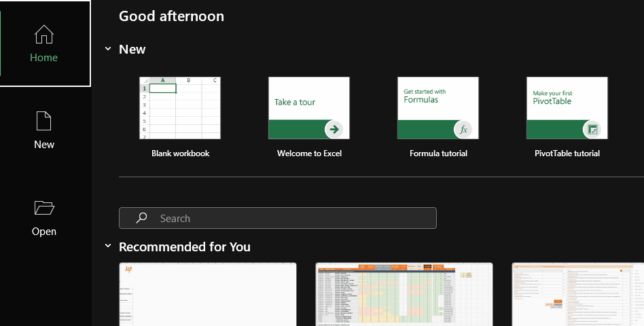644x326 pixels.
Task: Open recommended workbook with green colored table
Action: point(404,294)
